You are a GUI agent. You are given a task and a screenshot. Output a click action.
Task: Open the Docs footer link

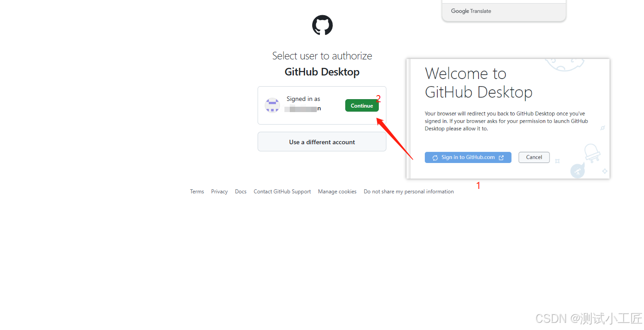(241, 192)
